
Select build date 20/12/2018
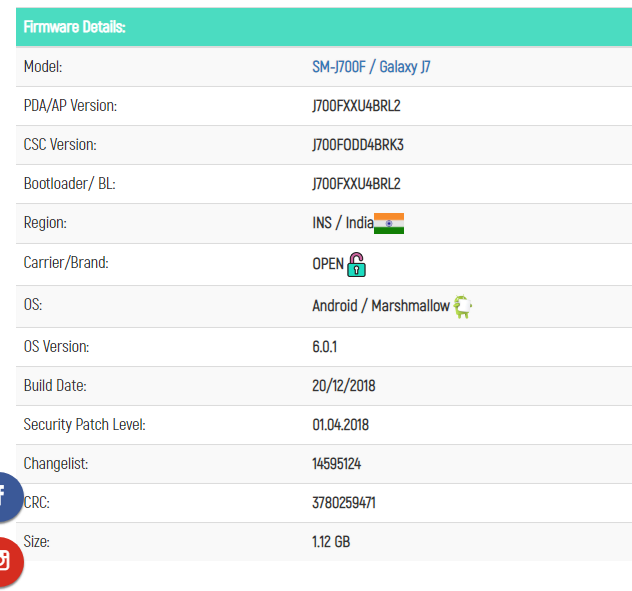pyautogui.click(x=344, y=386)
